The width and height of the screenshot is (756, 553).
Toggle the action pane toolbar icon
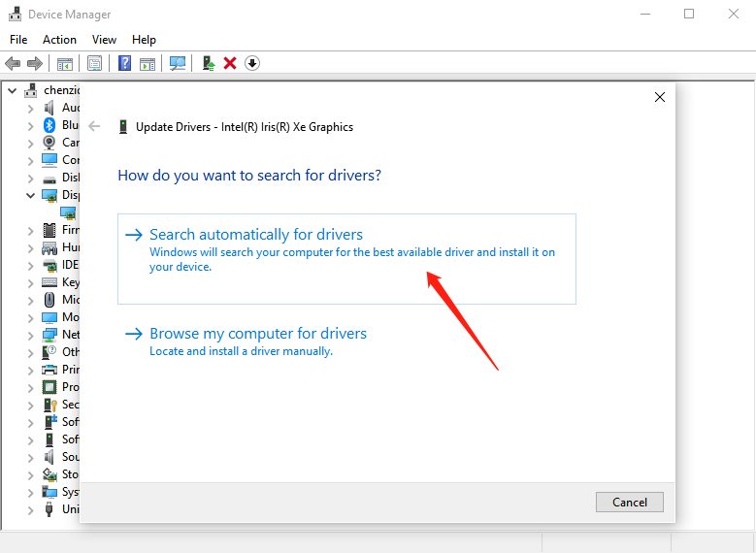pos(148,63)
